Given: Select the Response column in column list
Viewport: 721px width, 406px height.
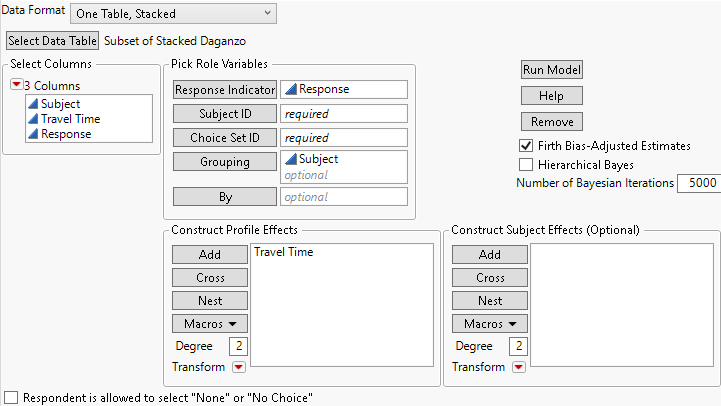Looking at the screenshot, I should (65, 134).
